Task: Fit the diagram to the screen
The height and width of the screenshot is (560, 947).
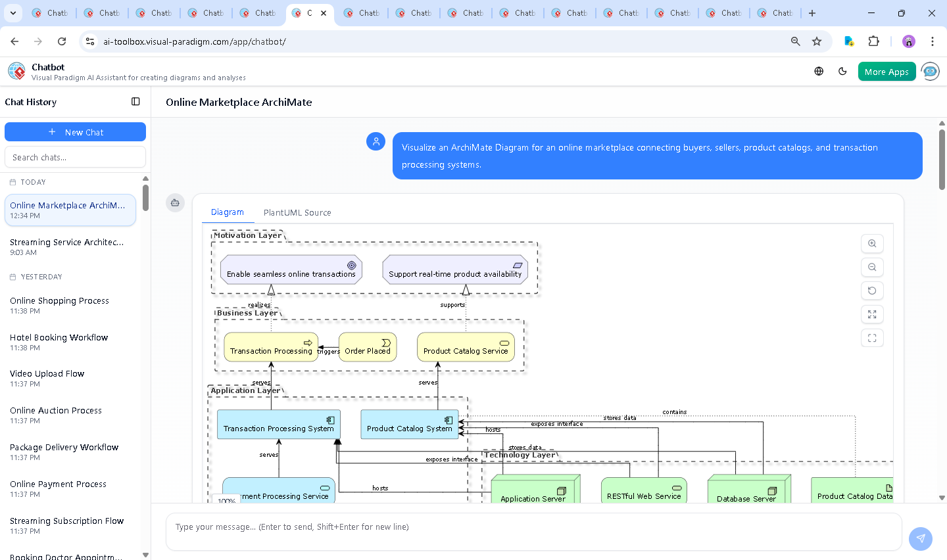Action: tap(872, 338)
